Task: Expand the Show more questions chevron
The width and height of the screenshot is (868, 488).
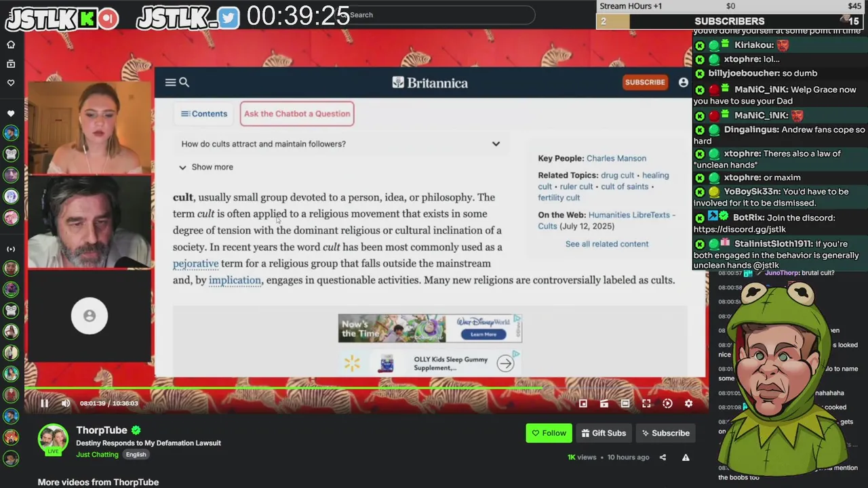Action: tap(182, 167)
